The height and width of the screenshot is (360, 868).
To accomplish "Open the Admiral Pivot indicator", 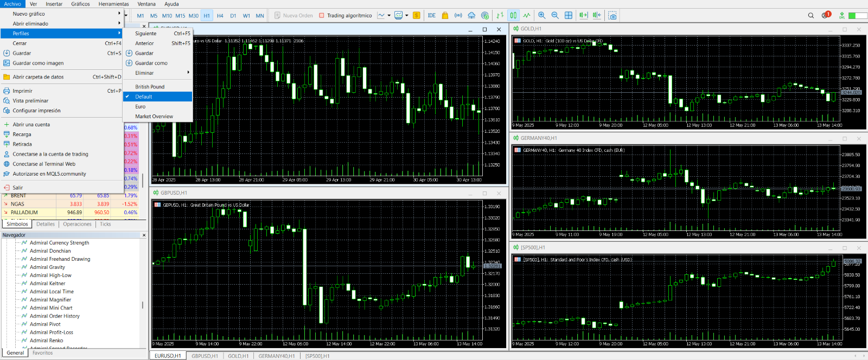I will pos(45,324).
